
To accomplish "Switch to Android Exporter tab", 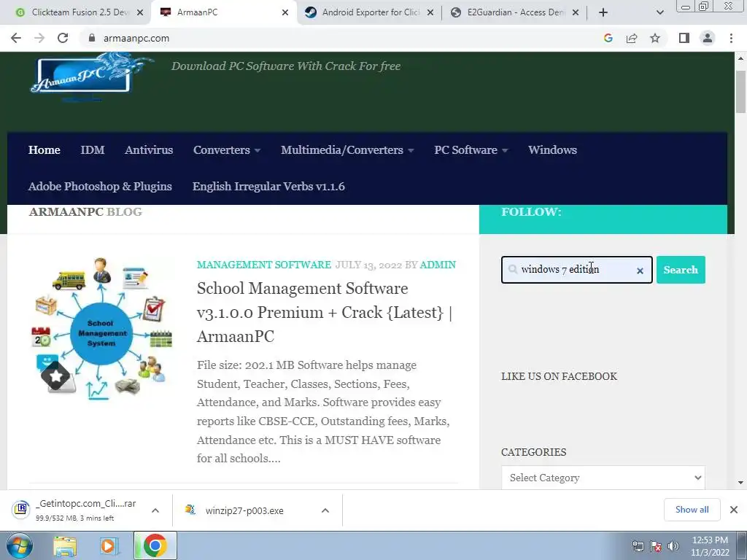I will coord(369,12).
